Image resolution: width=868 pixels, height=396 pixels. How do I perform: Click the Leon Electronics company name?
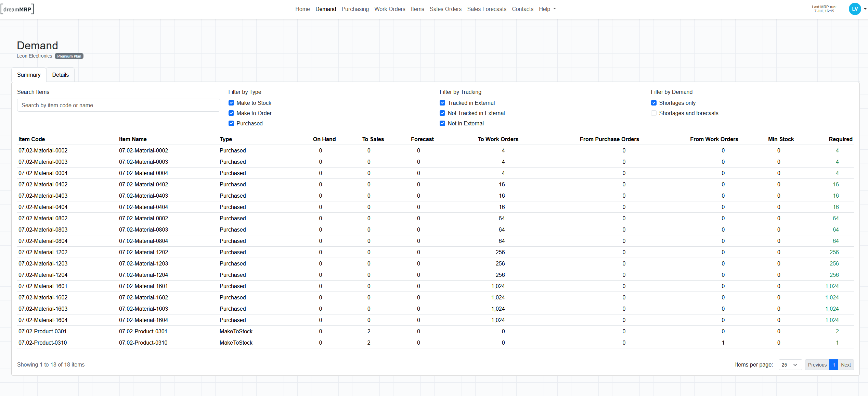pyautogui.click(x=35, y=56)
